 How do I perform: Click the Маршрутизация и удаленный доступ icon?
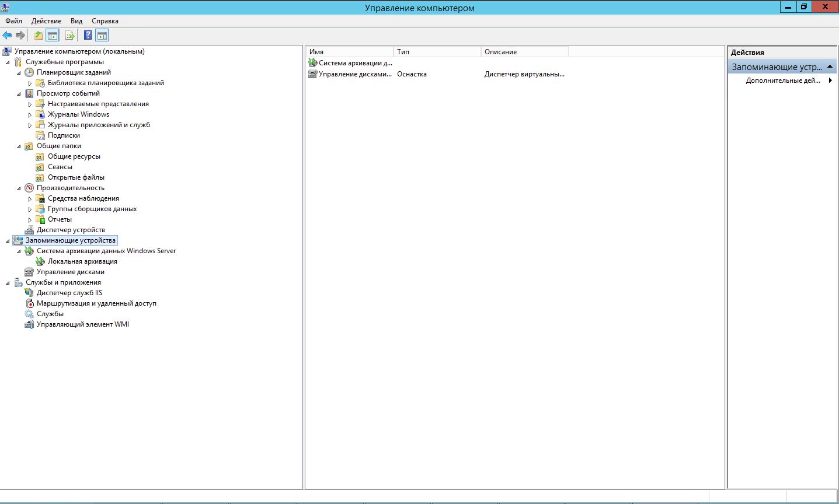click(x=29, y=303)
